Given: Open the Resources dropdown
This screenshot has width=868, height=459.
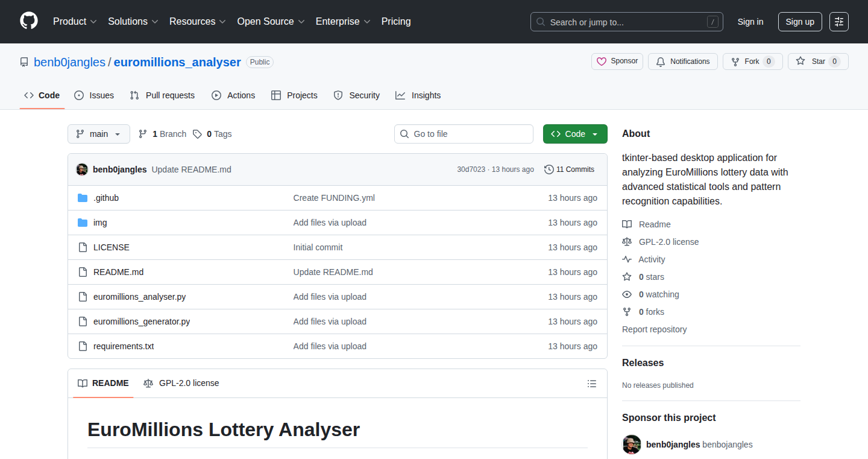Looking at the screenshot, I should point(198,22).
